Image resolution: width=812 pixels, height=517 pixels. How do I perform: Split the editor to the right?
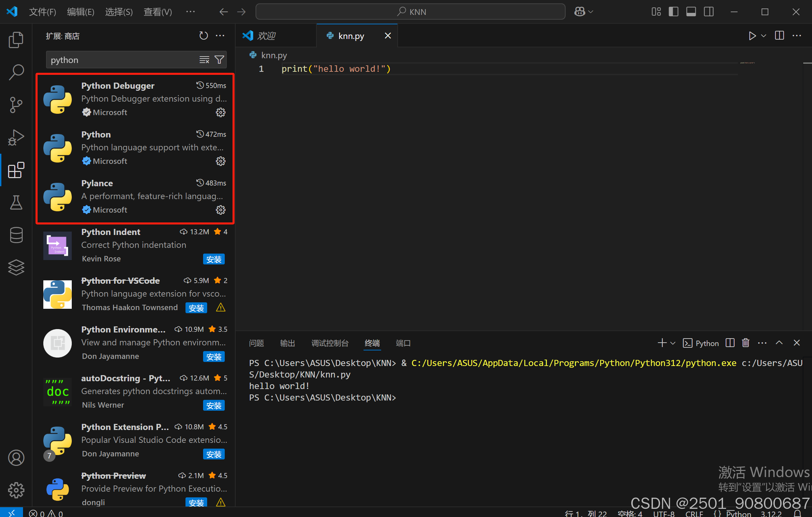[779, 36]
